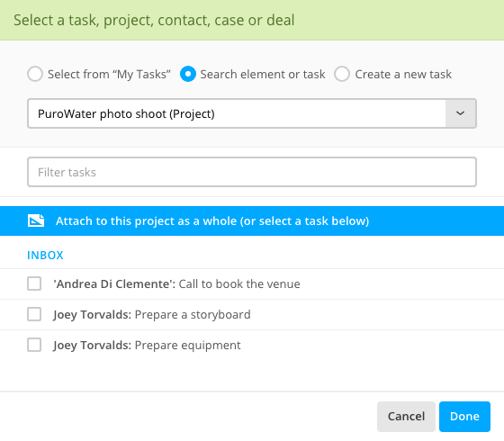Screen dimensions: 504x441
Task: Select the 'Select from My Tasks' radio button
Action: 35,74
